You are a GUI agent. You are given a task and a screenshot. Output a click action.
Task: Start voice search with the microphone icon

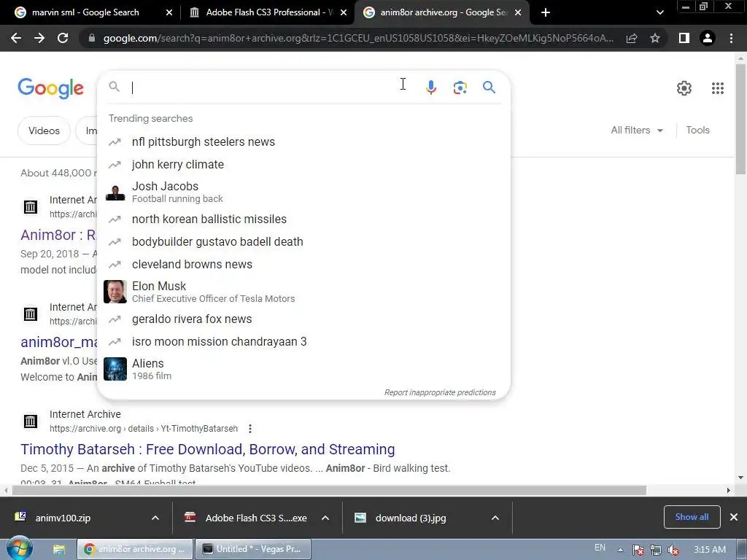(430, 87)
